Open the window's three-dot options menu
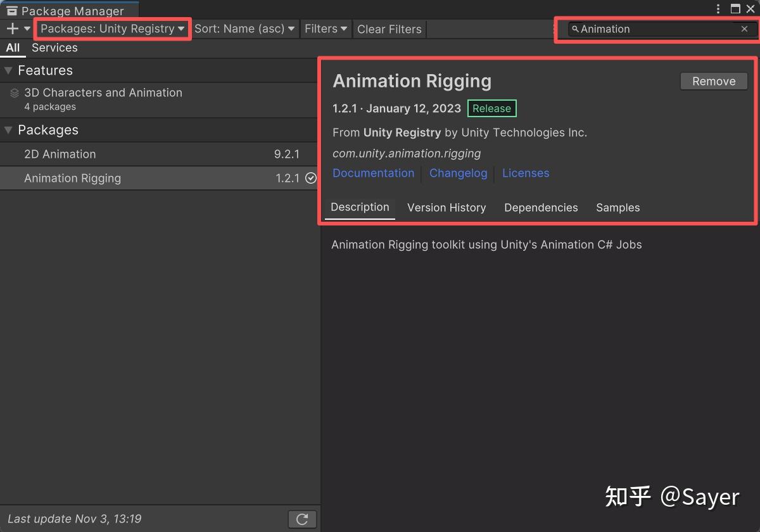This screenshot has height=532, width=760. click(x=718, y=9)
